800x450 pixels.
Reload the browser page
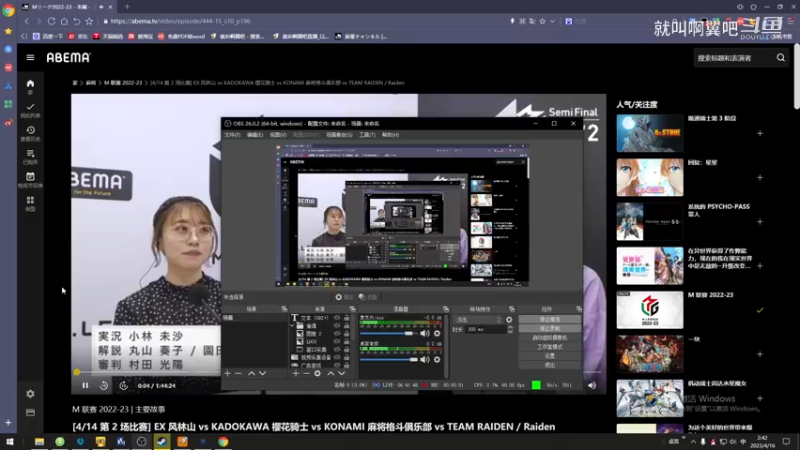point(52,21)
